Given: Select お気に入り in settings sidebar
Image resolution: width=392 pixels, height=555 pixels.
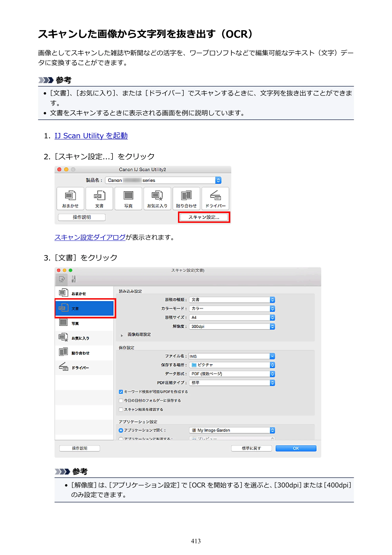Looking at the screenshot, I should pos(84,338).
